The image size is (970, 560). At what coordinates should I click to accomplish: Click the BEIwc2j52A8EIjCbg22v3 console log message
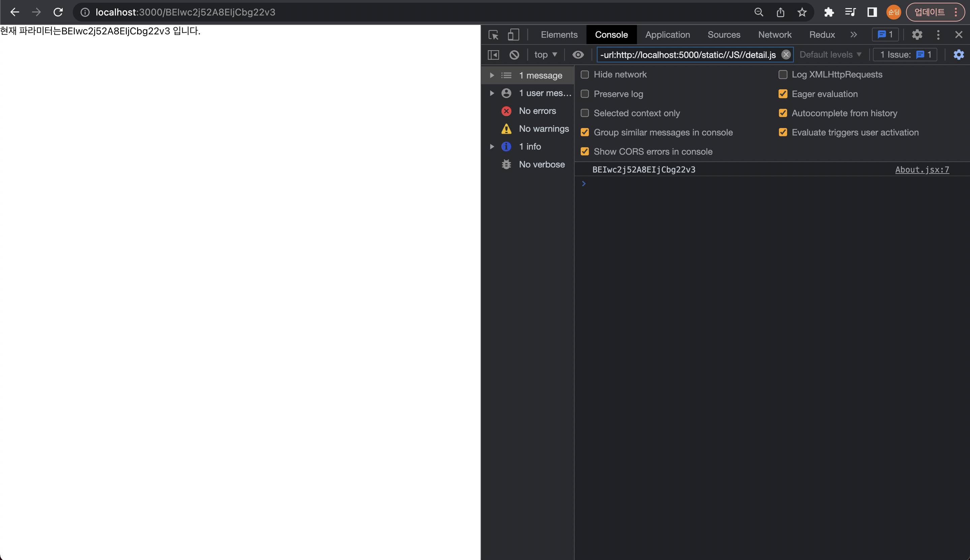click(x=644, y=169)
